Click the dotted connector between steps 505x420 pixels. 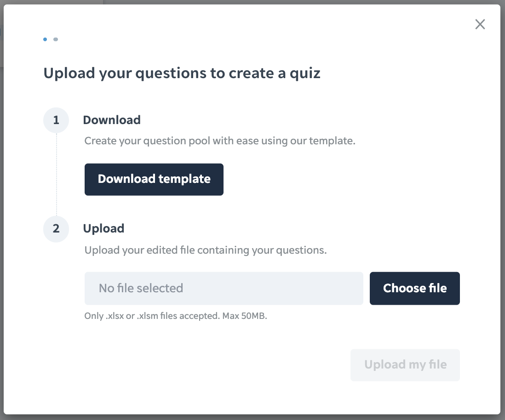tap(56, 175)
